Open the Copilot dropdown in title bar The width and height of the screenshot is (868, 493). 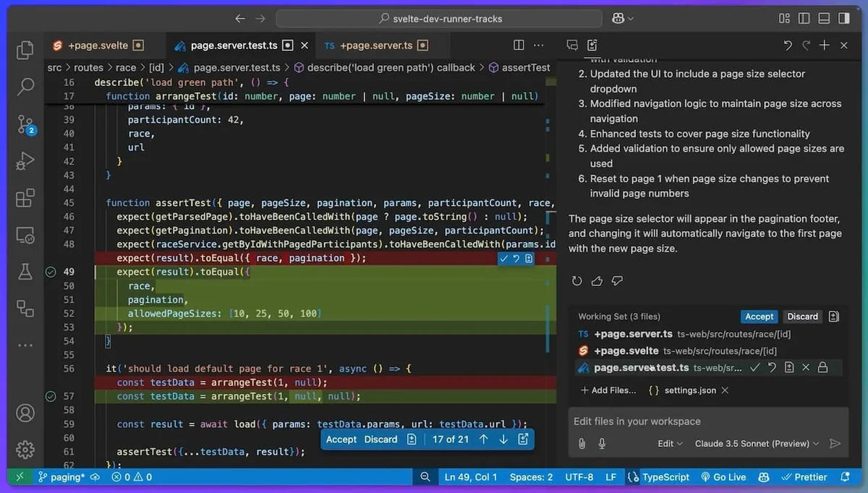point(623,19)
